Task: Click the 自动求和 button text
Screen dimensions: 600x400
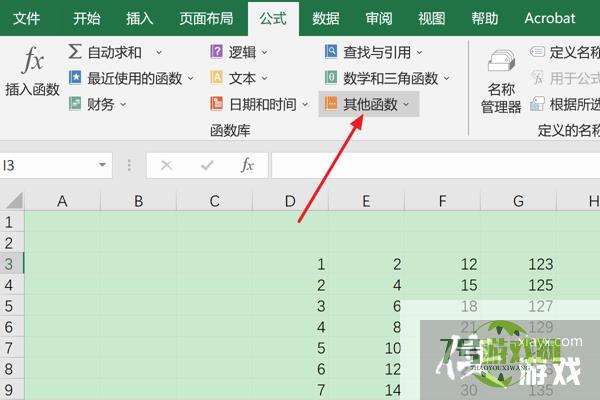Action: click(x=114, y=52)
